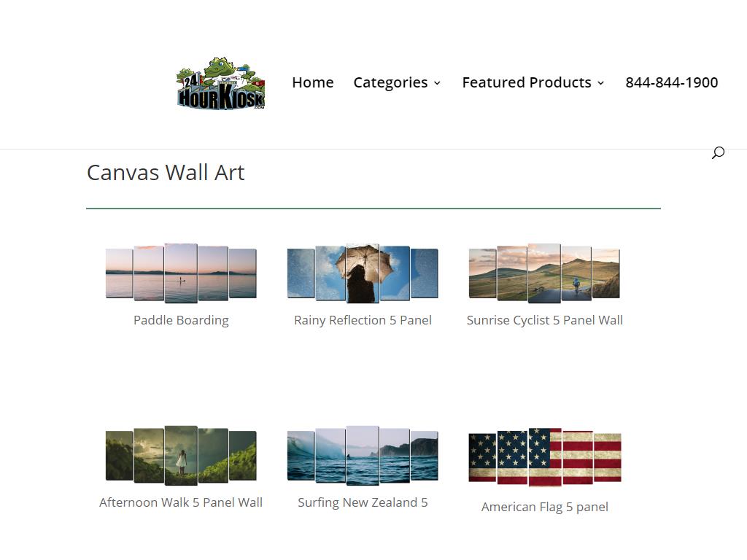Click the Sunrise Cyclist 5 Panel Wall title

coord(544,321)
